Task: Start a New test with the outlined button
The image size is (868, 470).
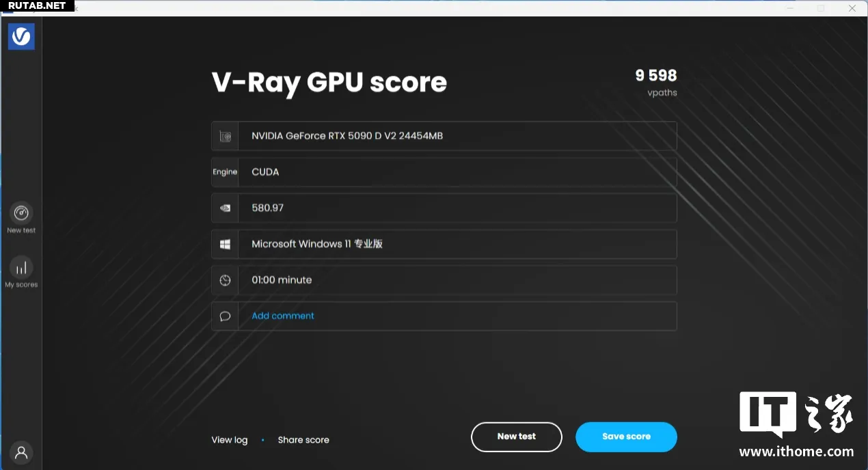Action: click(x=517, y=437)
